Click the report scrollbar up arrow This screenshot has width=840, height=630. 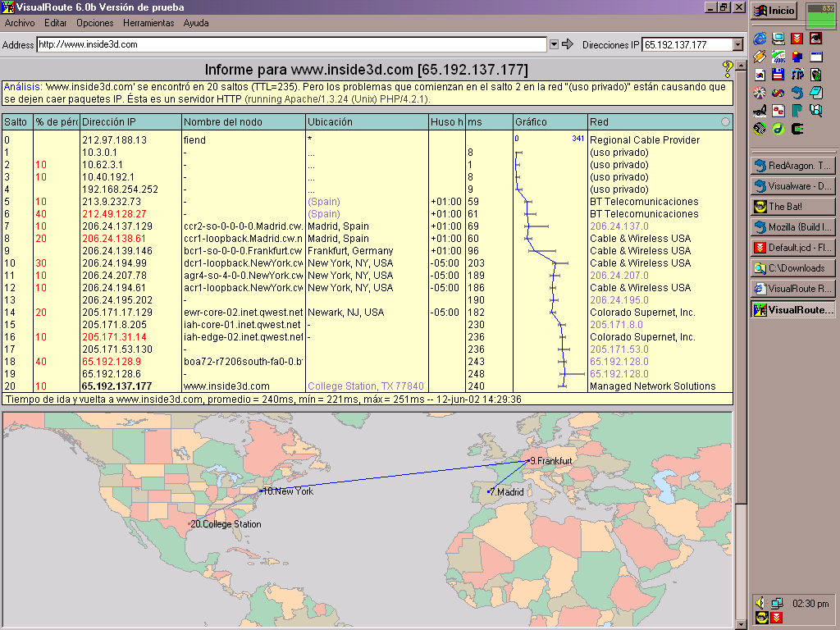pos(742,66)
